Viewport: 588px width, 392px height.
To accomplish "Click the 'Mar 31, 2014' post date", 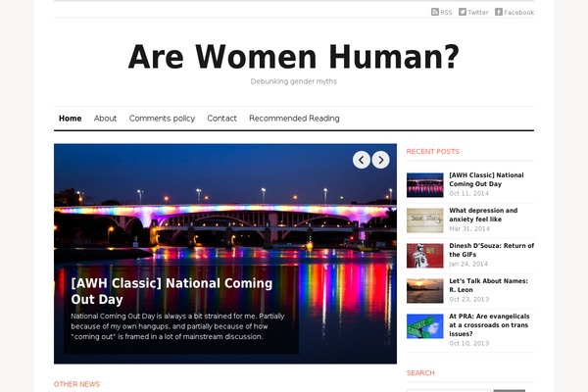I will point(469,228).
